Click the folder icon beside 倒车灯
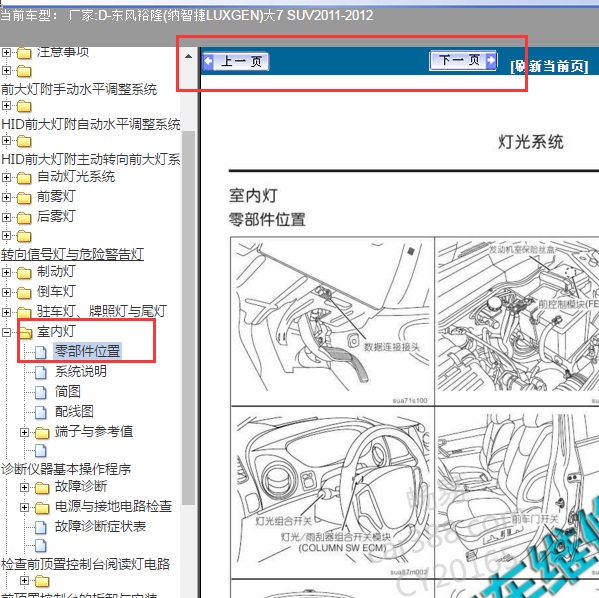Viewport: 599px width, 598px height. 24,293
